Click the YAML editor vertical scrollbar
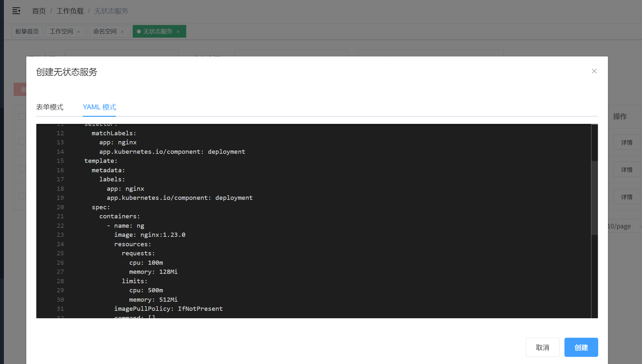Viewport: 642px width, 364px height. coord(594,198)
